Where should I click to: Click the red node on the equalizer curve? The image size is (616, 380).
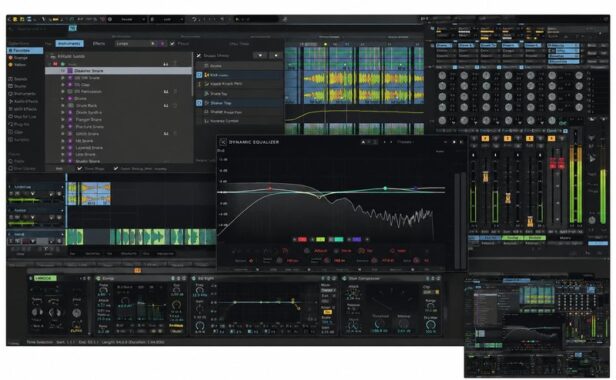(x=270, y=189)
